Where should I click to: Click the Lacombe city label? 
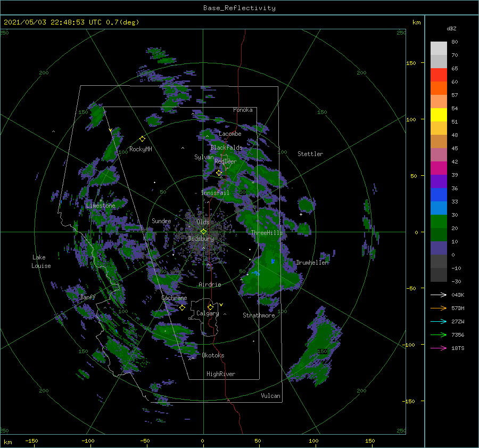click(230, 134)
